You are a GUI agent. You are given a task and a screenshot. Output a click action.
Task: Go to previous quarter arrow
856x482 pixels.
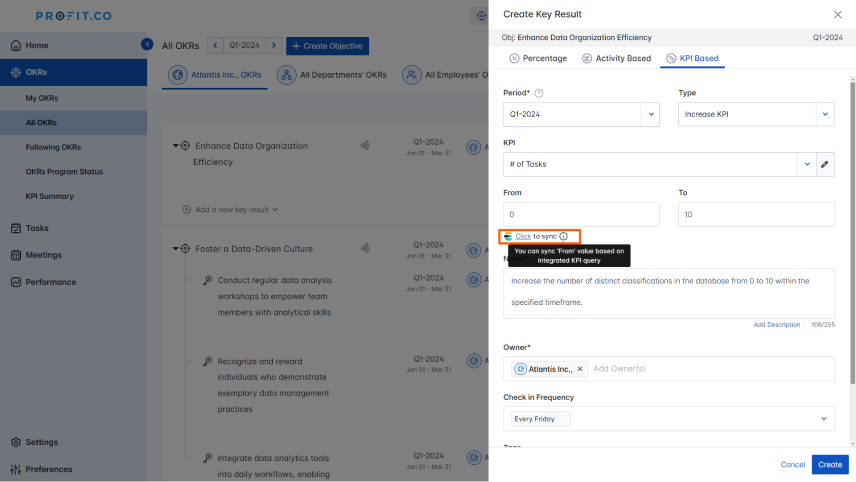215,45
